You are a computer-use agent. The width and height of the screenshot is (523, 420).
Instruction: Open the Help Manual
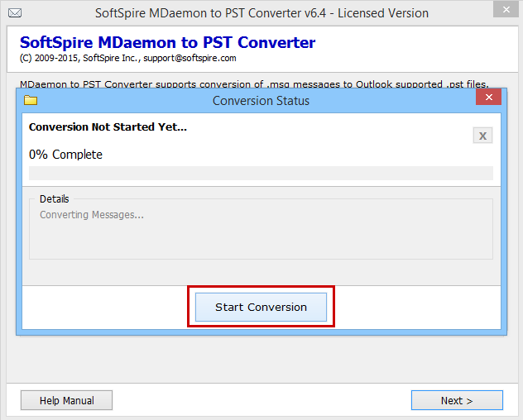[66, 400]
